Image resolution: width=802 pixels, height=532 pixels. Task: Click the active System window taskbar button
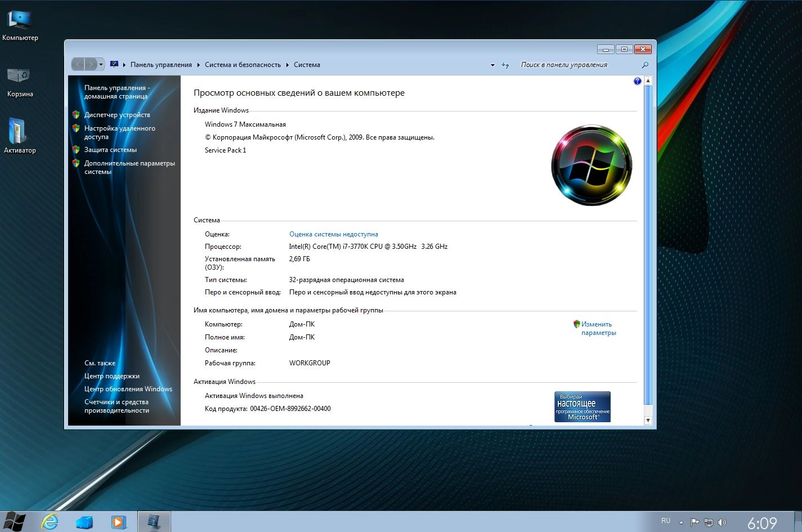tap(154, 522)
